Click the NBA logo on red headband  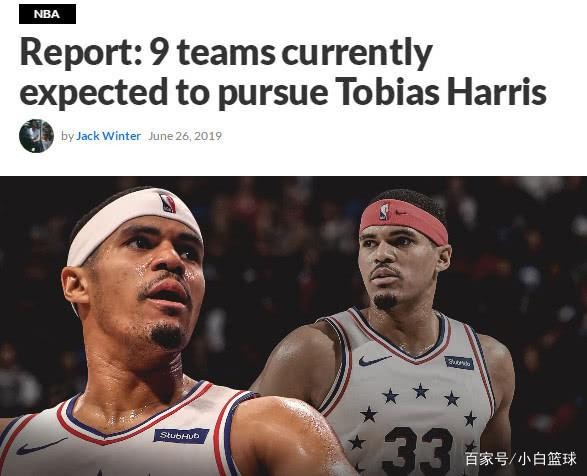(384, 211)
